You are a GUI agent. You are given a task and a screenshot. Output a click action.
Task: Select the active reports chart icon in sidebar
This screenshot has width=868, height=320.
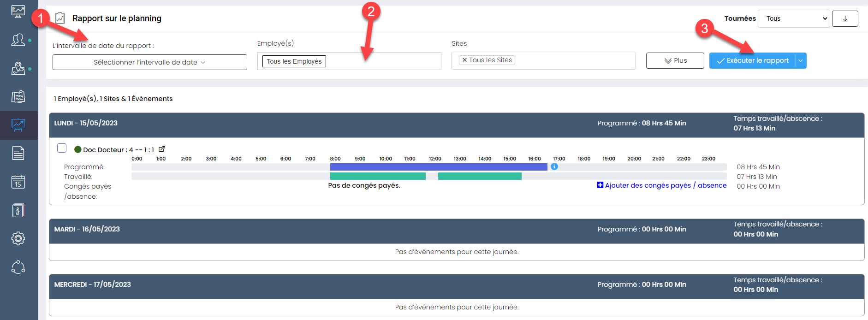pyautogui.click(x=18, y=125)
